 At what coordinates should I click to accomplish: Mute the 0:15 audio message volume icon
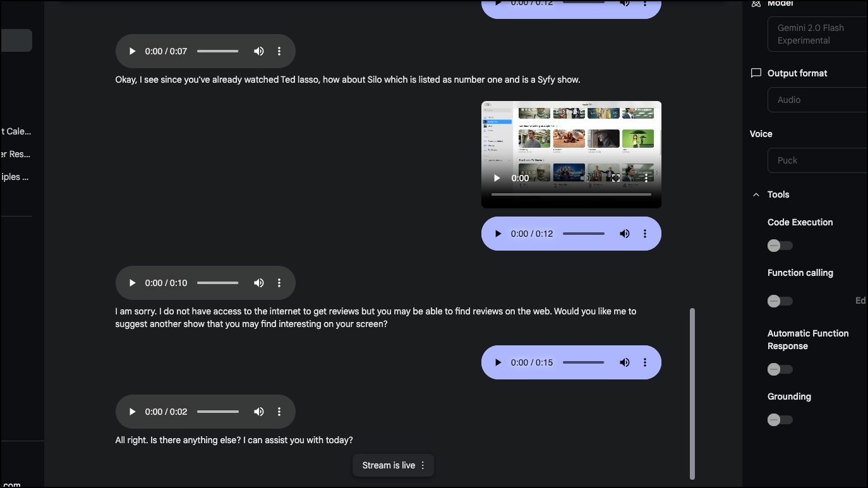pyautogui.click(x=625, y=362)
